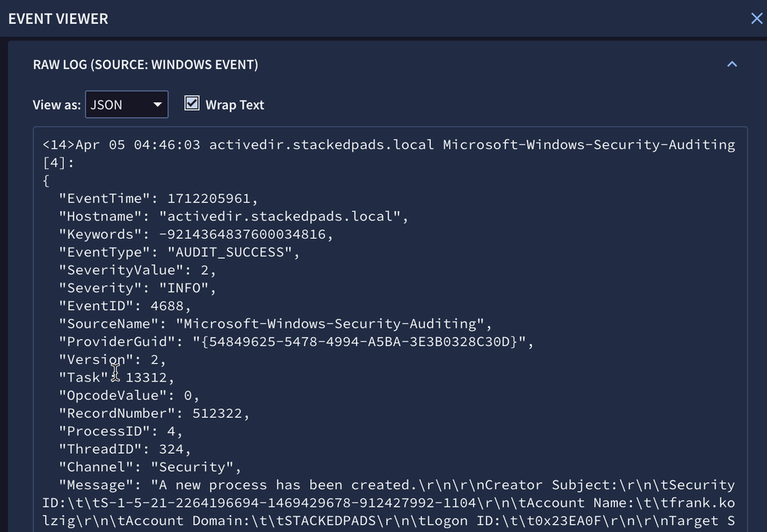Click the EventTime value 1712205961

(209, 198)
